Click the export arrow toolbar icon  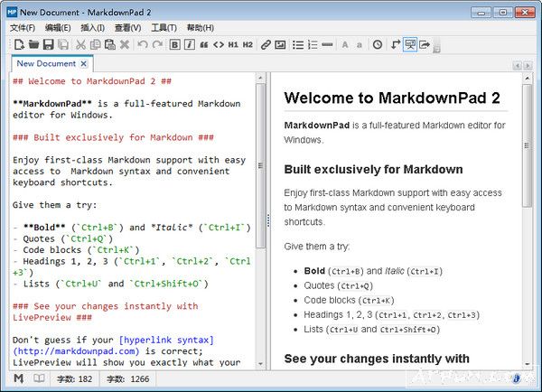pos(425,44)
